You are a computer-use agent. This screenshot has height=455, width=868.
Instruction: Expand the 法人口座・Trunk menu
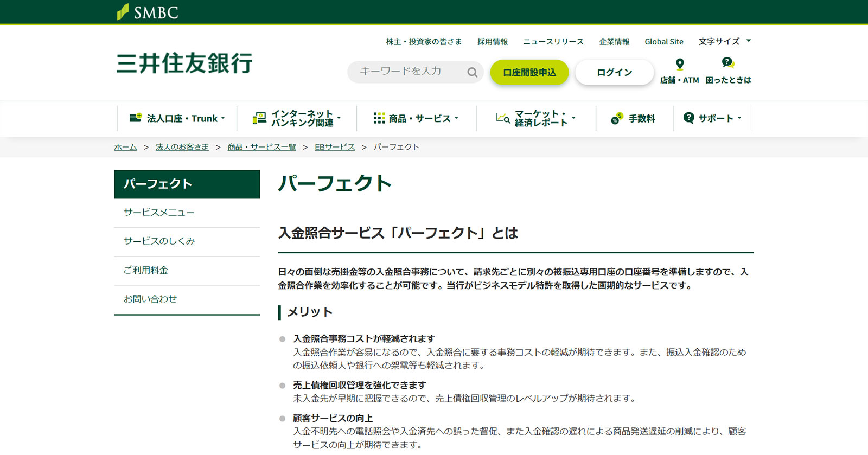(177, 118)
